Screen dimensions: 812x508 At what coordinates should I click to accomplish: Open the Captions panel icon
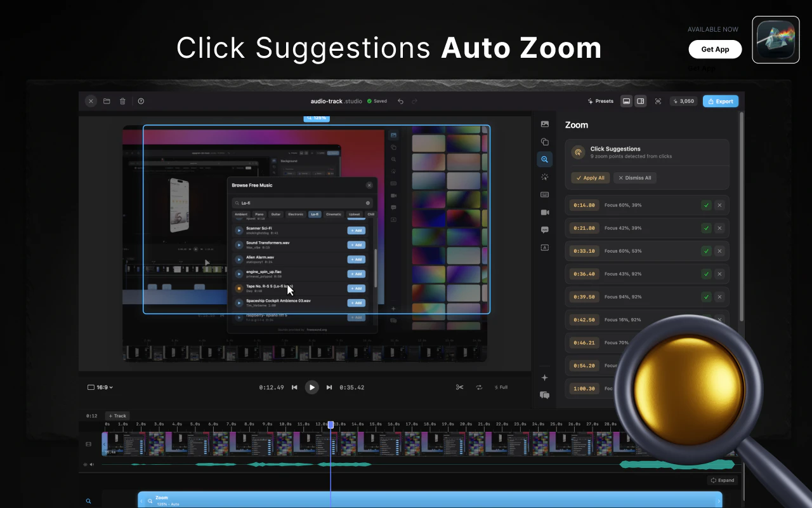(544, 230)
